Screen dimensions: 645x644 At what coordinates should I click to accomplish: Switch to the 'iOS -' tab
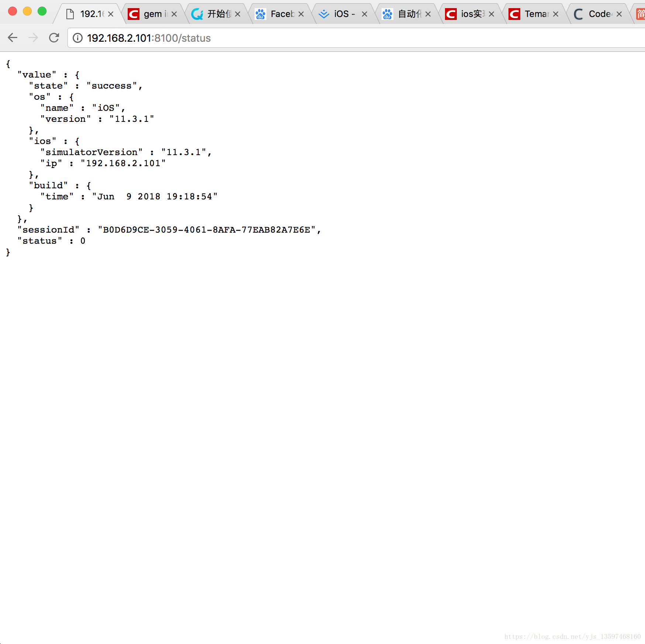[x=343, y=14]
